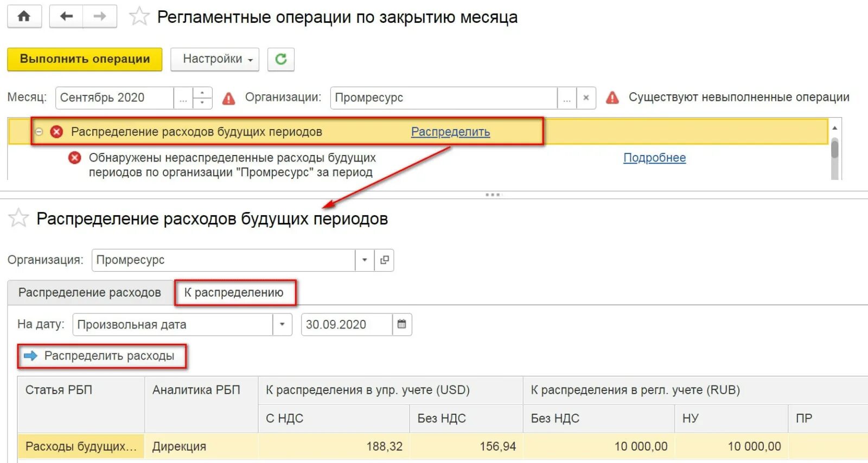Select the 188,32 value cell
This screenshot has height=463, width=868.
[x=334, y=446]
